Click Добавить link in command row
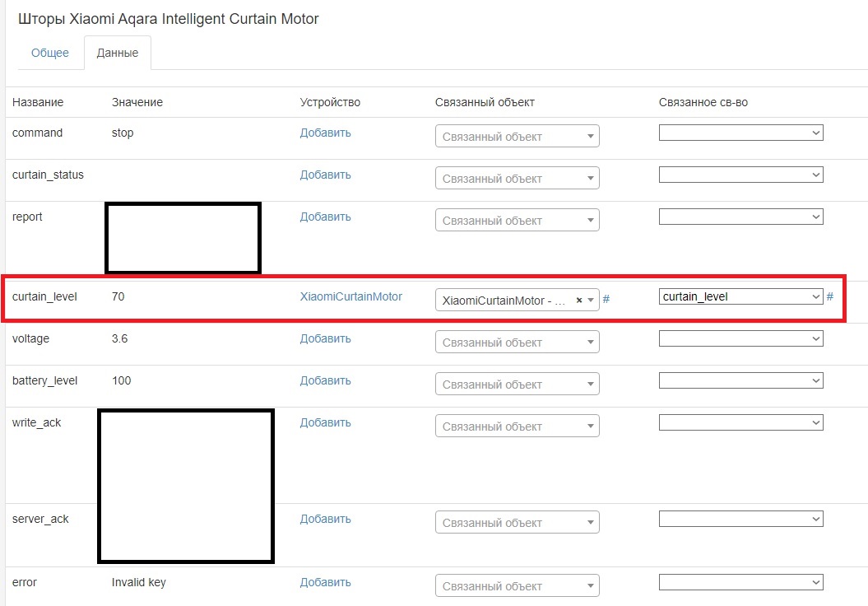This screenshot has width=868, height=606. (325, 133)
